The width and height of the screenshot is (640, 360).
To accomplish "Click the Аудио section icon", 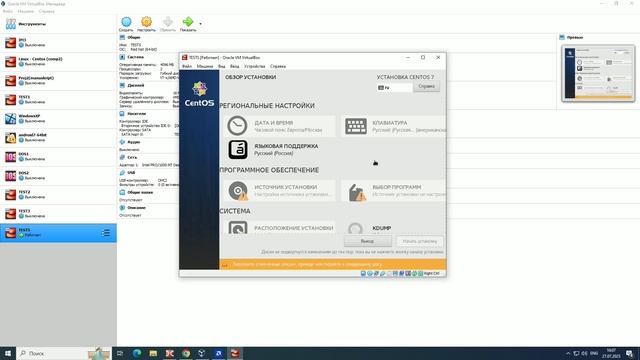I will [x=122, y=142].
